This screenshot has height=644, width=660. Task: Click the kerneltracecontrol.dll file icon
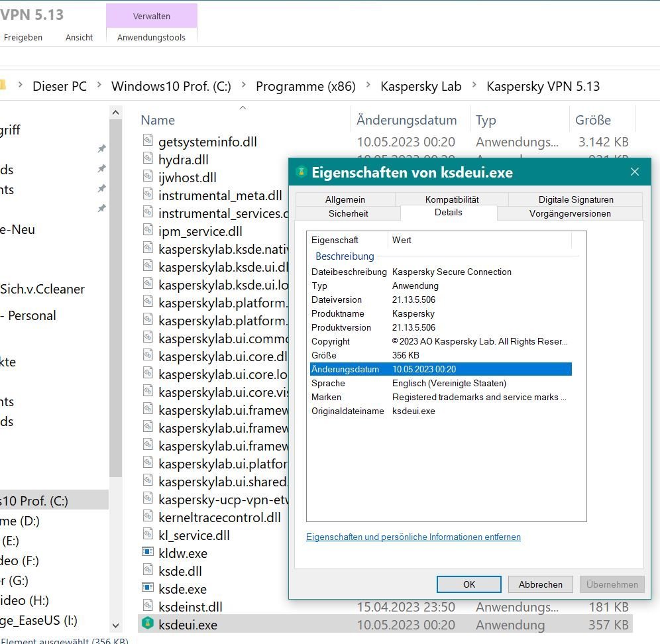pos(148,515)
